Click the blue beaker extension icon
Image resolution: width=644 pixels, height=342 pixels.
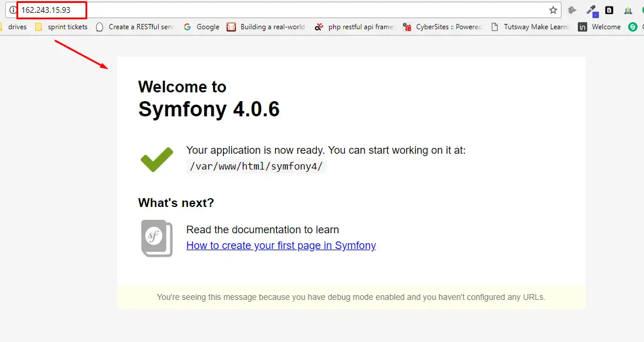tap(628, 11)
